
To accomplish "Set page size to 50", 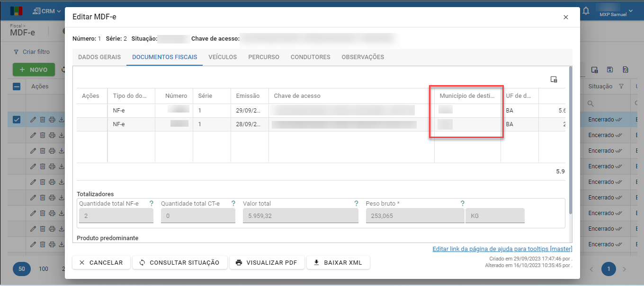I will tap(22, 269).
